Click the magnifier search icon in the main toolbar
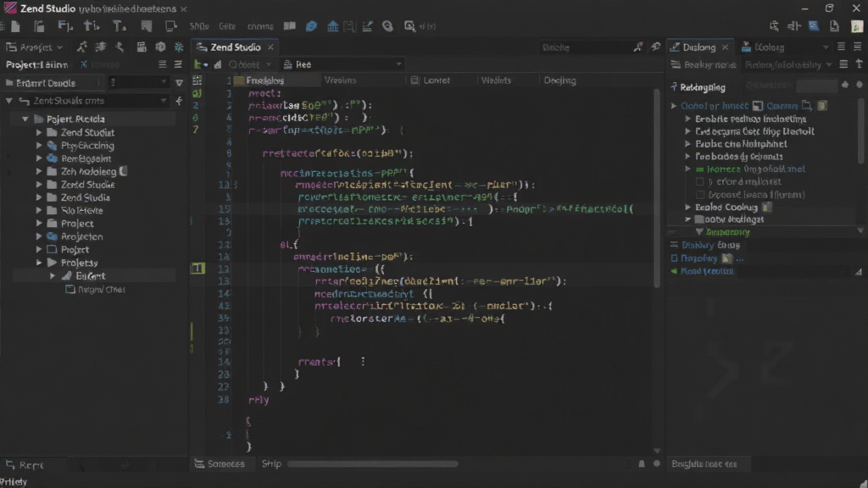This screenshot has height=488, width=868. point(409,26)
